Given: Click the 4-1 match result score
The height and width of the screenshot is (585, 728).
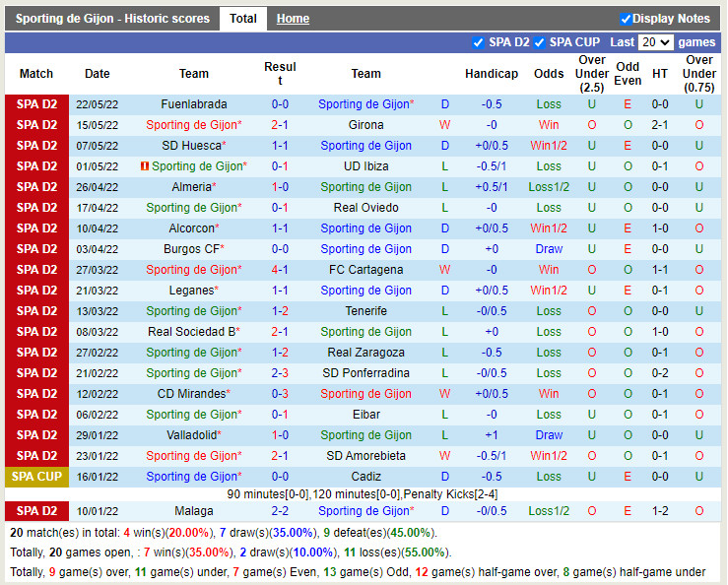Looking at the screenshot, I should point(280,270).
